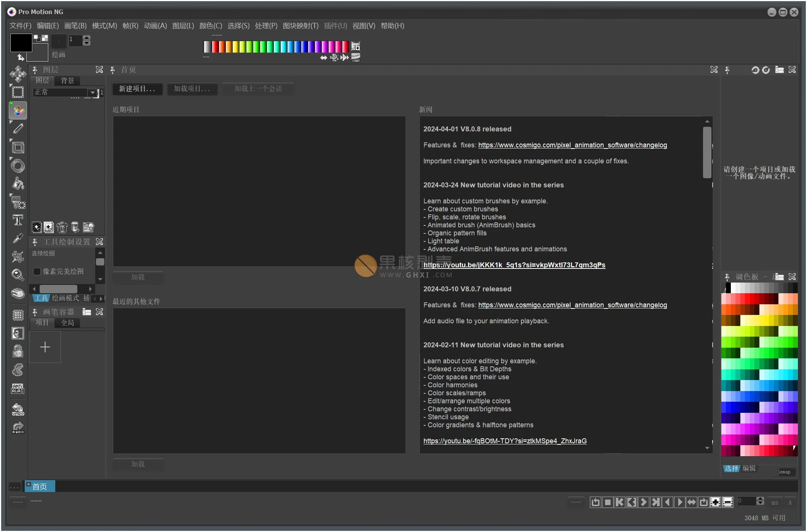Image resolution: width=807 pixels, height=532 pixels.
Task: Toggle the pushpin on 画笔容器 panel
Action: 34,312
